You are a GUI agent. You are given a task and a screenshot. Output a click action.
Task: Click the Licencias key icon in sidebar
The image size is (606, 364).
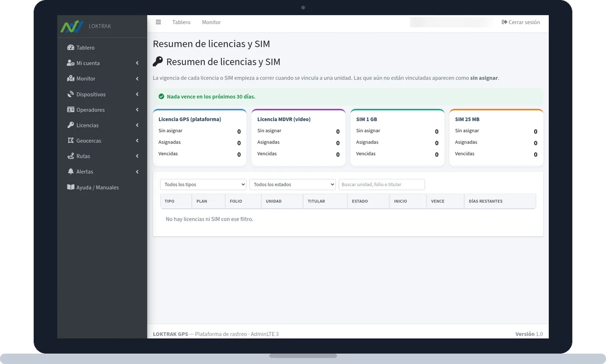point(71,125)
